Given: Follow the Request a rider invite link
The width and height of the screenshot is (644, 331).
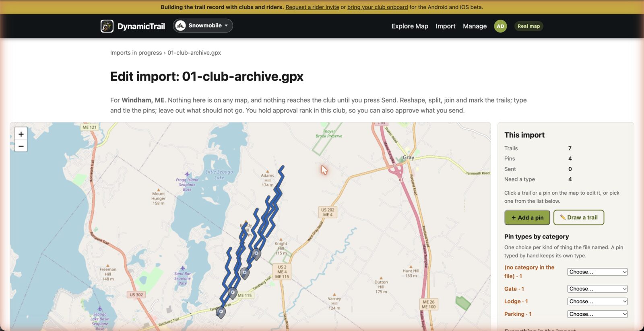Looking at the screenshot, I should 312,7.
